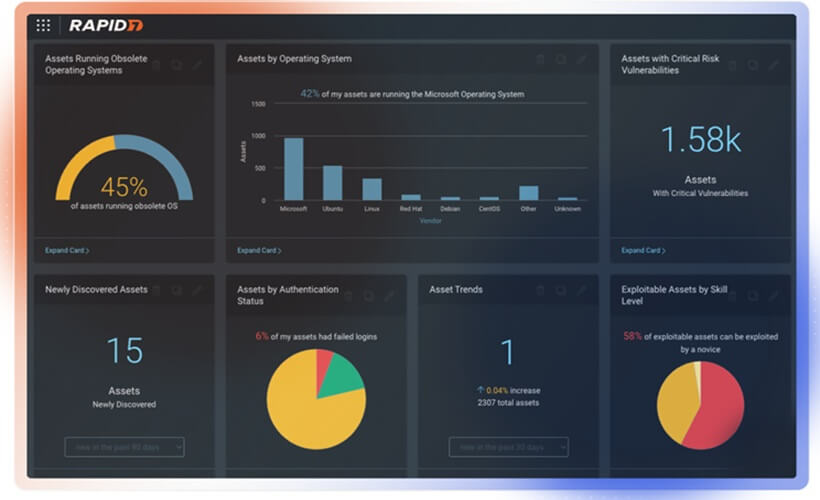Open time range dropdown in Asset Trends card
Screen dimensions: 820x500
(508, 447)
